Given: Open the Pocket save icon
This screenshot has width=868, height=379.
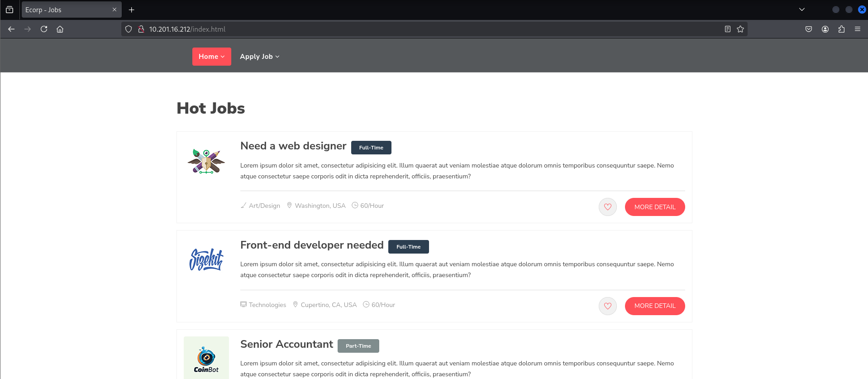Looking at the screenshot, I should pos(809,29).
